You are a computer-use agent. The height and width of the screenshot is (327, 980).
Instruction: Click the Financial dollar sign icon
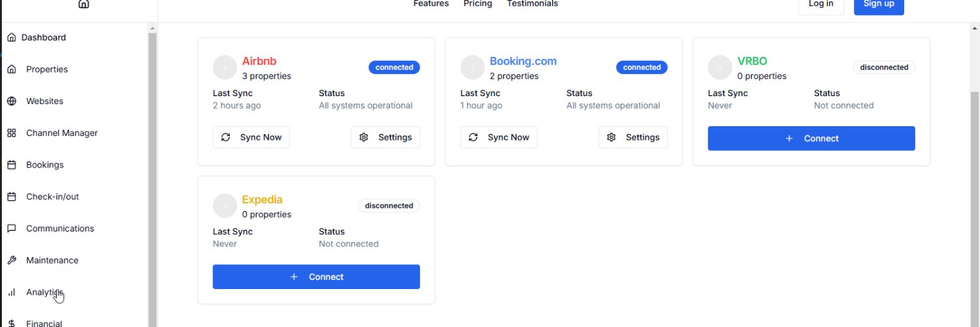click(x=12, y=324)
